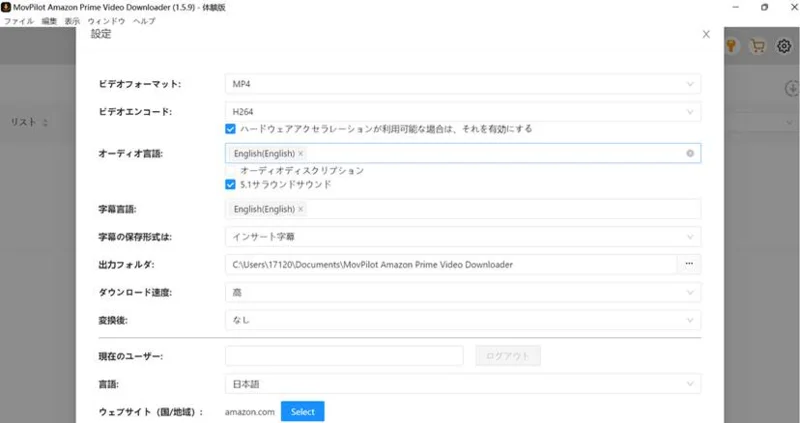Clear audio language field with circle-x icon
The width and height of the screenshot is (800, 423).
click(x=690, y=153)
